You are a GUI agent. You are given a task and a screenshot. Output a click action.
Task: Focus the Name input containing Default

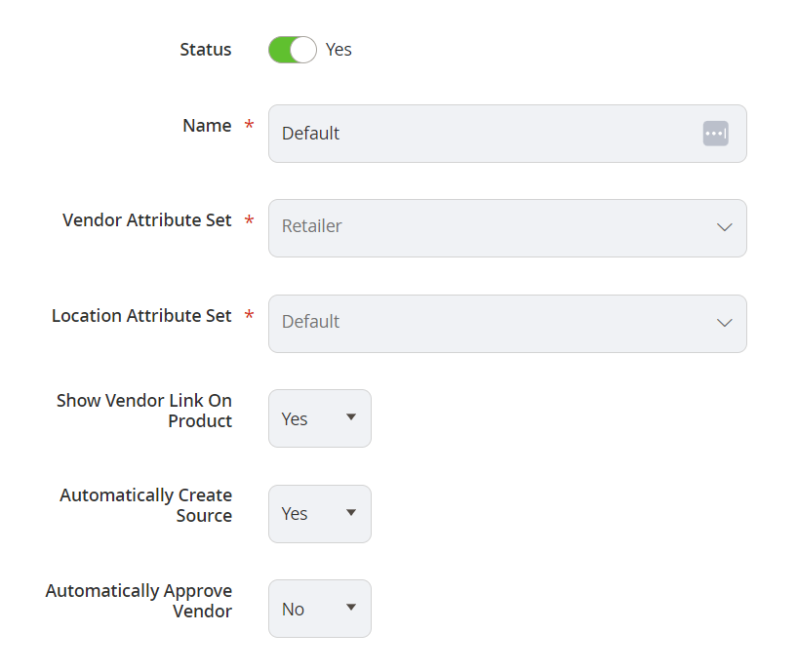[507, 134]
